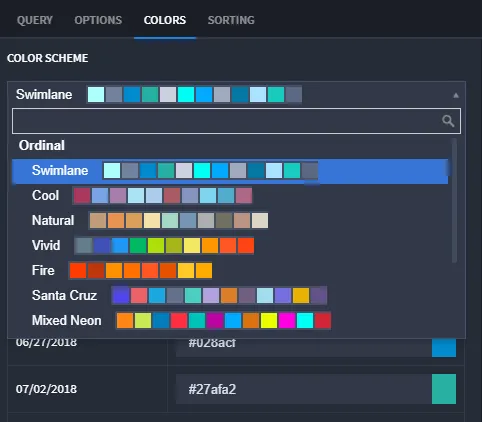
Task: Select the Vivid color scheme
Action: [x=230, y=246]
